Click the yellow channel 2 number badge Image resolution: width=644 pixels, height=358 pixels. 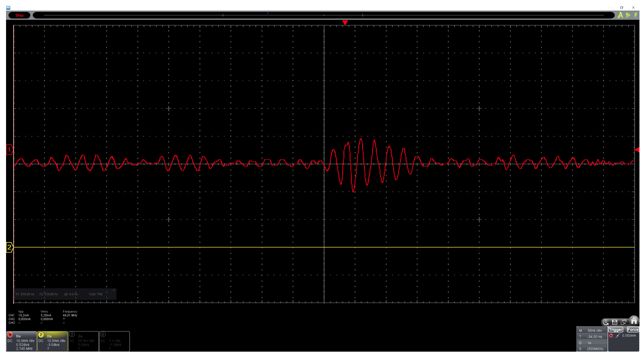tap(41, 335)
